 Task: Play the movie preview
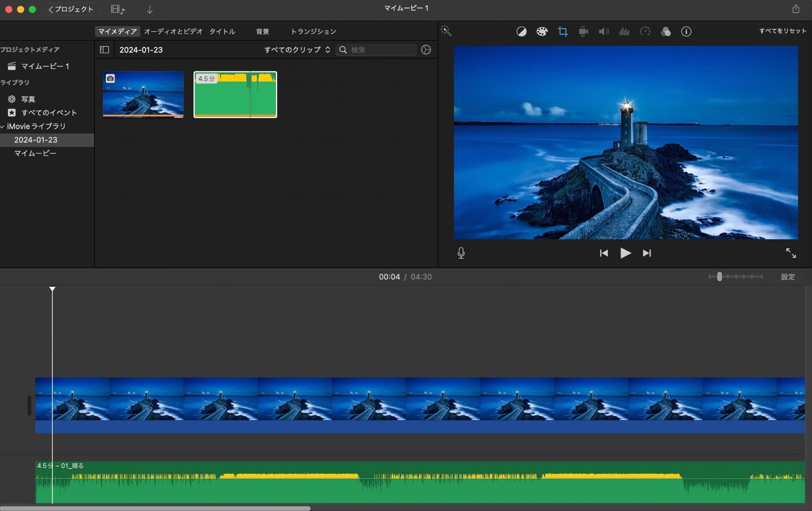point(625,253)
